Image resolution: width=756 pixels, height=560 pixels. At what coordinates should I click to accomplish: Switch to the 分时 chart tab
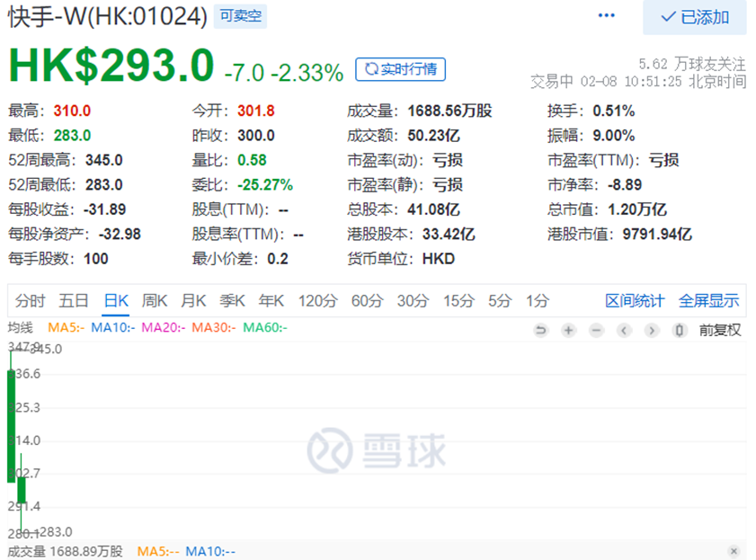coord(30,301)
